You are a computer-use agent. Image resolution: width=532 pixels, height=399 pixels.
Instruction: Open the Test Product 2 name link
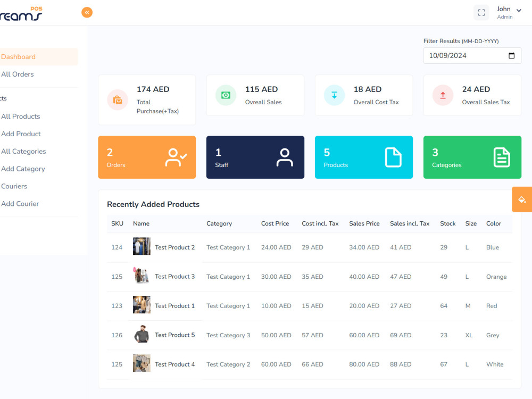pos(174,247)
